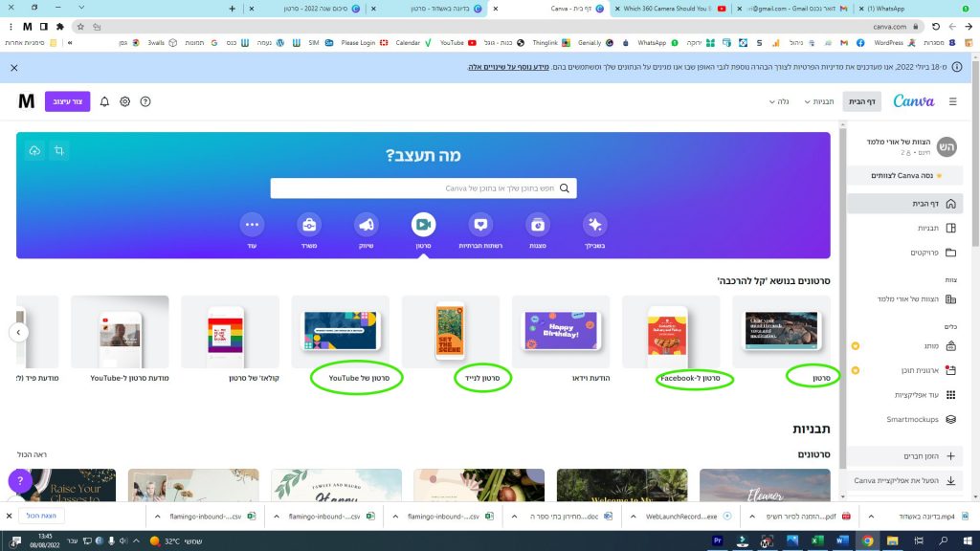Open the purple floating help bubble
980x551 pixels.
click(20, 480)
